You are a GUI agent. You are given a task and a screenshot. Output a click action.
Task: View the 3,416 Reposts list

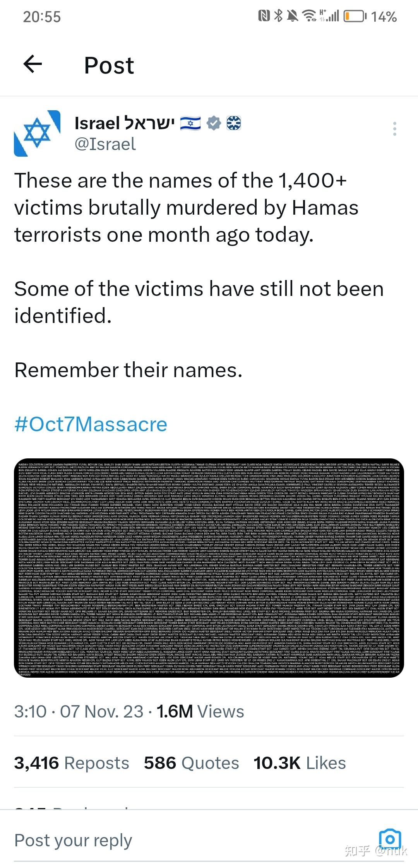[72, 763]
